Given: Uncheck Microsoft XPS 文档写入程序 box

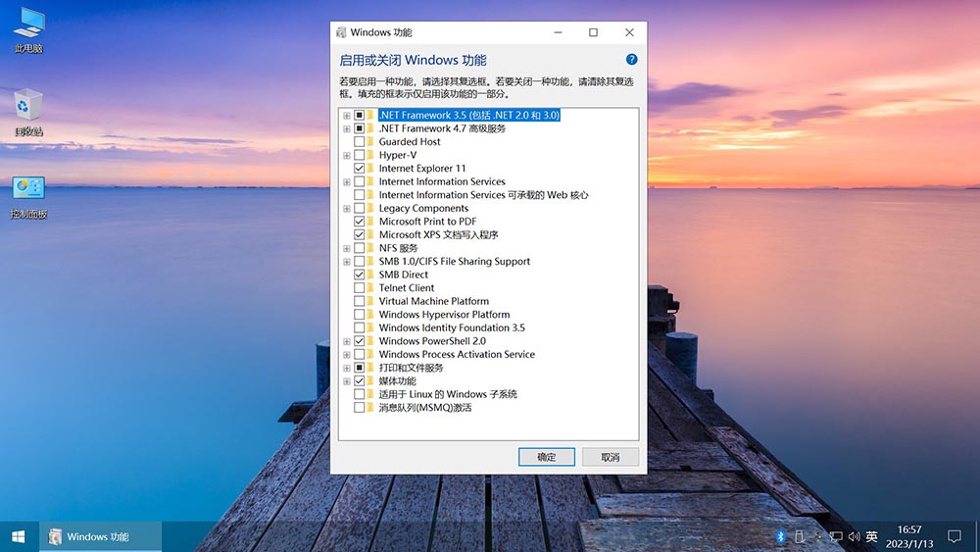Looking at the screenshot, I should 360,235.
